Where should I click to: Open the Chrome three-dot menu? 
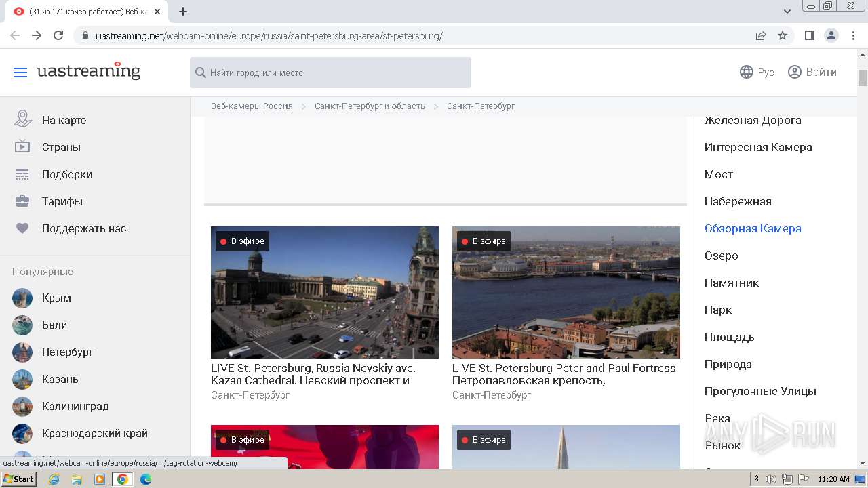click(852, 35)
